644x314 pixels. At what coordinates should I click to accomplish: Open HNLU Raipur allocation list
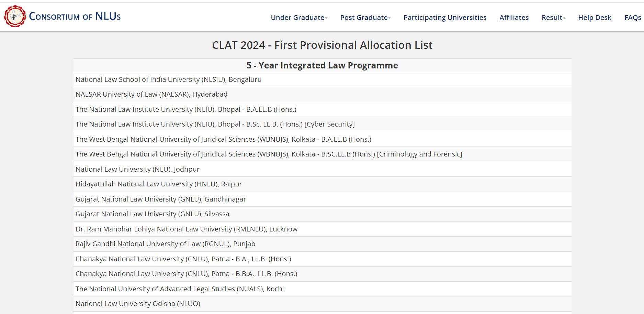[x=159, y=184]
